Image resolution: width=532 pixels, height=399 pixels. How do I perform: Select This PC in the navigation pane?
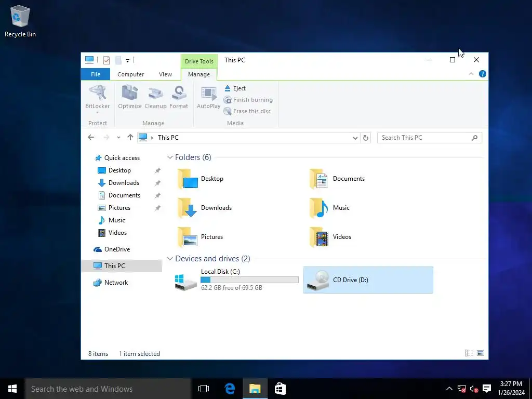coord(122,265)
